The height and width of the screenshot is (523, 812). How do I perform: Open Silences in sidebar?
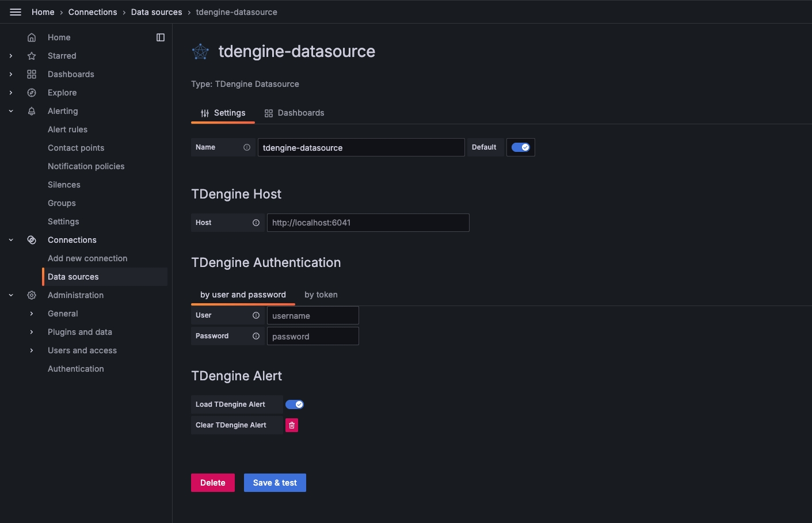pos(64,185)
